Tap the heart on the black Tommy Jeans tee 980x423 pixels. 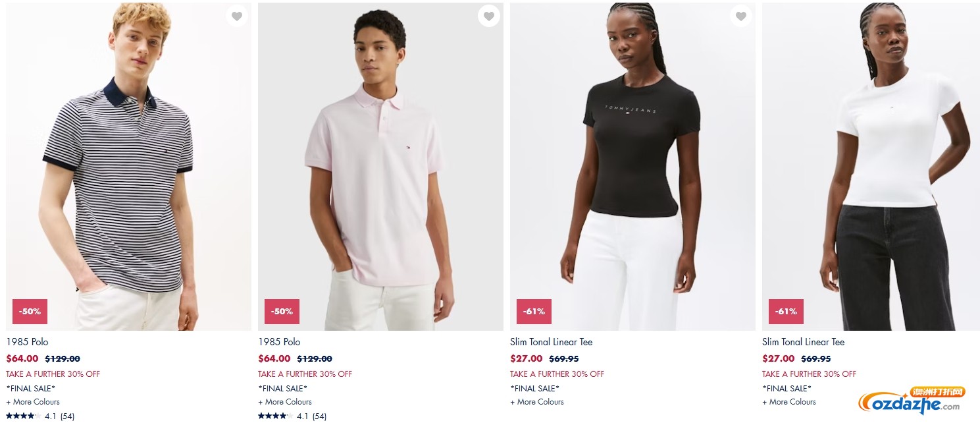pos(741,16)
